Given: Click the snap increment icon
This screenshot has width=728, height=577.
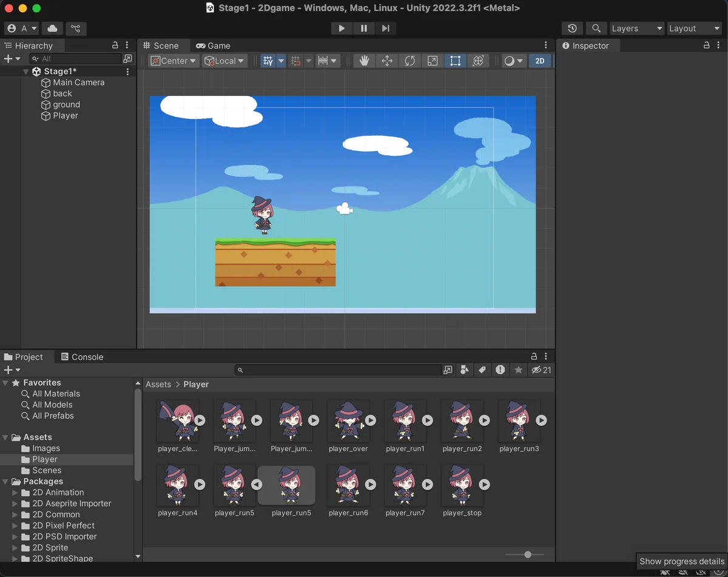Looking at the screenshot, I should 296,61.
